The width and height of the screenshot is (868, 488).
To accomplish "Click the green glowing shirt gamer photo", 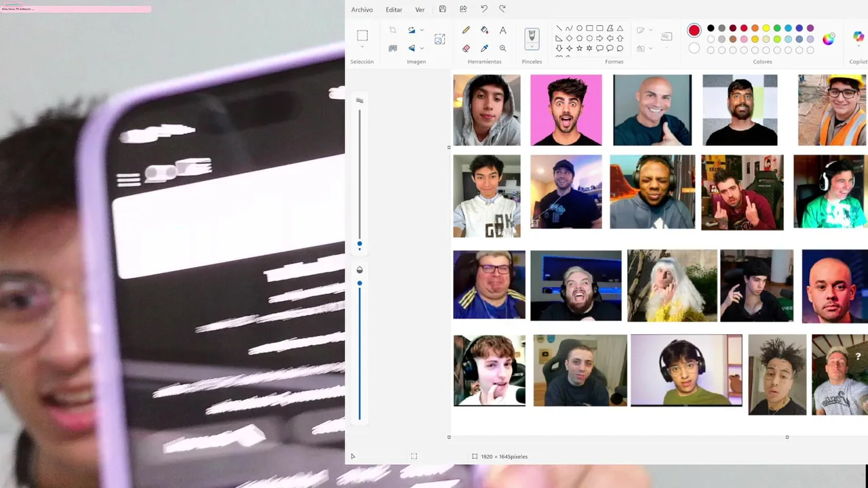I will pyautogui.click(x=831, y=191).
